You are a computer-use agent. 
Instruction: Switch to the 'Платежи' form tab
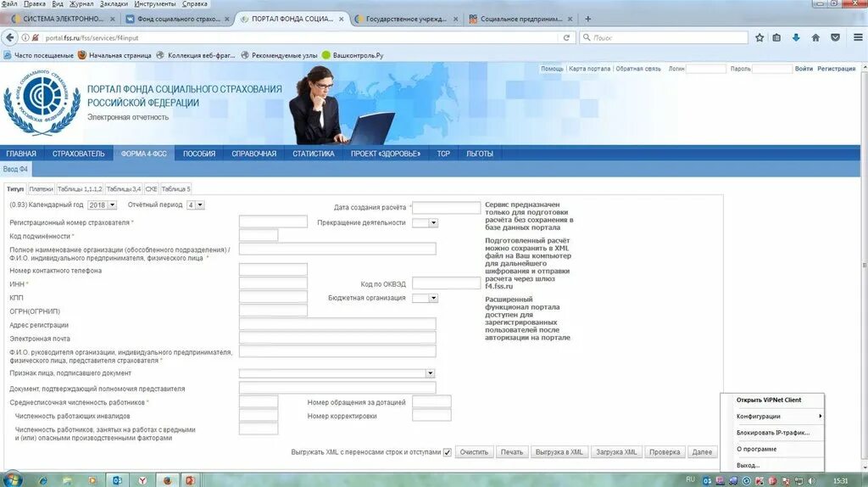click(41, 189)
